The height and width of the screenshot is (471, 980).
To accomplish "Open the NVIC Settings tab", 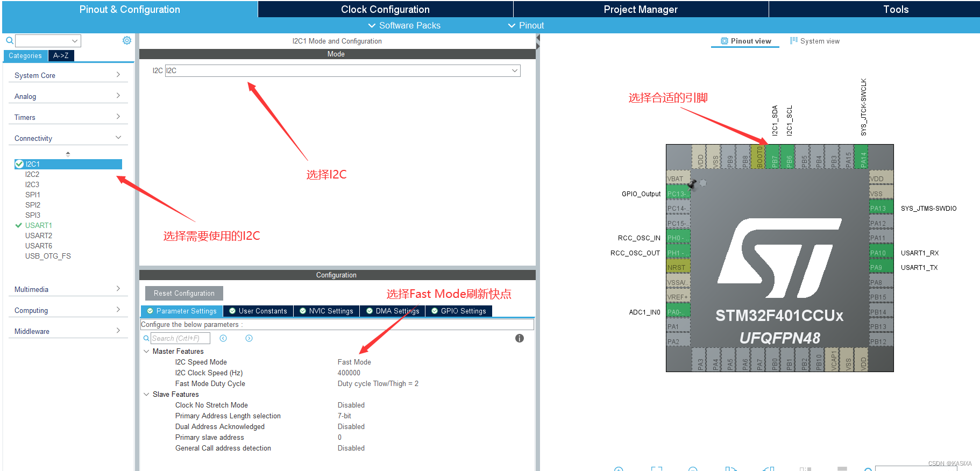I will (x=326, y=311).
